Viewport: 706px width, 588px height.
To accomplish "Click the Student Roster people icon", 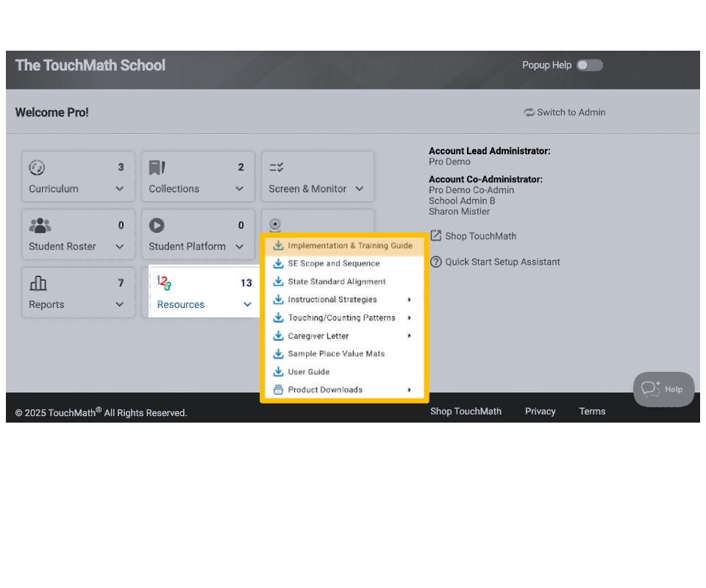I will 40,225.
